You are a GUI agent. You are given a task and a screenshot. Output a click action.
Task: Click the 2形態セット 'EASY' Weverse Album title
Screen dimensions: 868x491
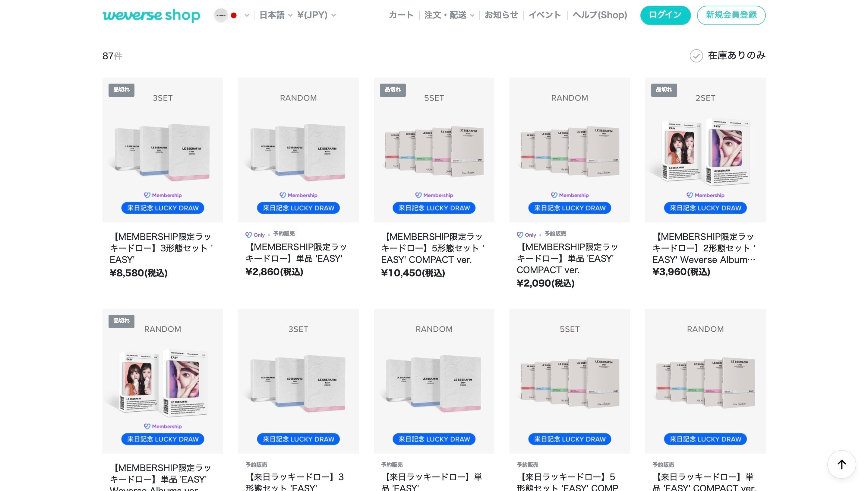704,248
